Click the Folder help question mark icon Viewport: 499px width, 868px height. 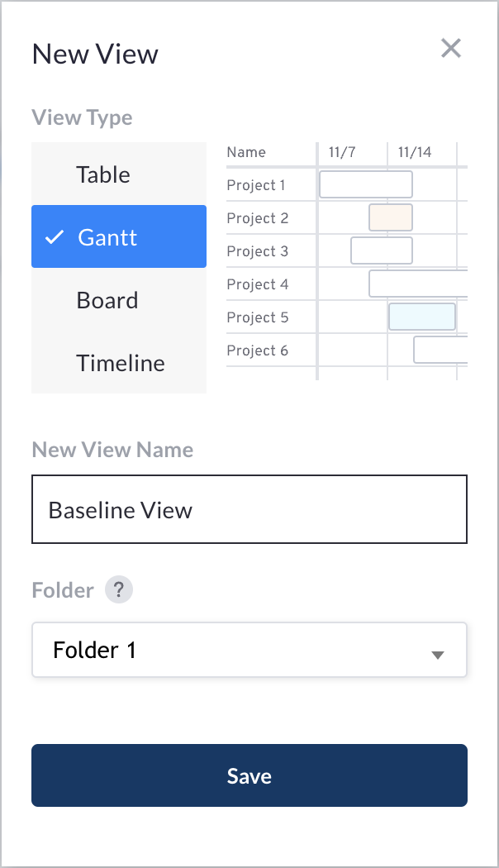tap(118, 589)
